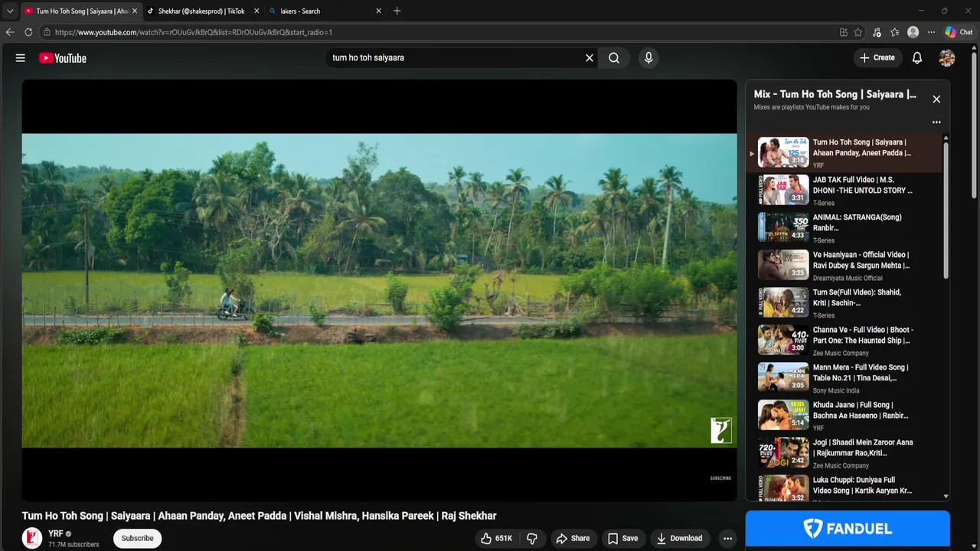Image resolution: width=980 pixels, height=551 pixels.
Task: Open the YRF channel avatar
Action: 32,538
